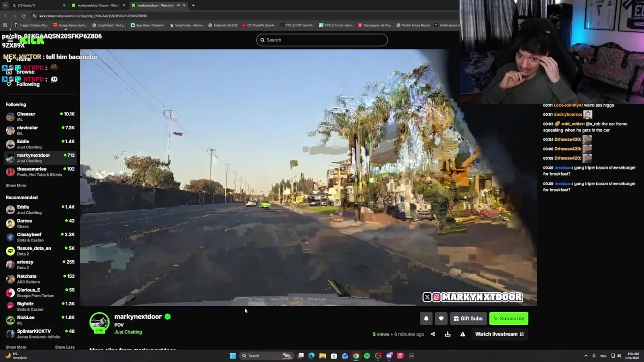
Task: Report the clip using the warning triangle icon
Action: (x=463, y=334)
